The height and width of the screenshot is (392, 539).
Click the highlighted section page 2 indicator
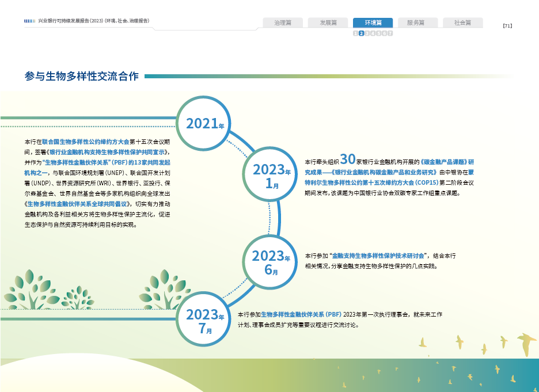tap(361, 33)
